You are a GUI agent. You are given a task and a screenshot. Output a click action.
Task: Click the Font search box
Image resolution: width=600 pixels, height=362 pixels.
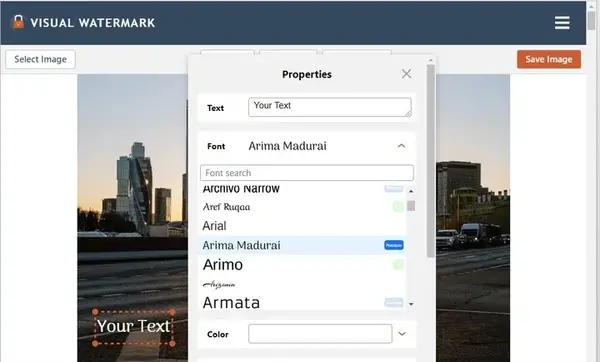click(x=307, y=173)
